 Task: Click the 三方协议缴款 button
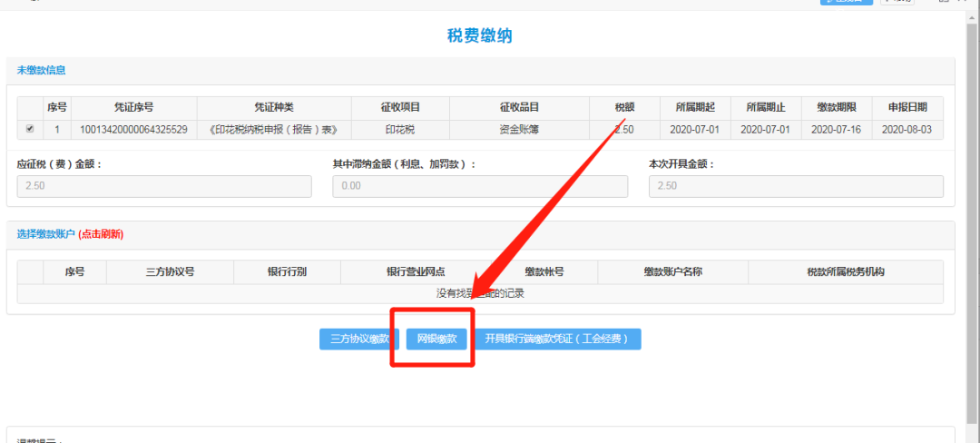359,340
